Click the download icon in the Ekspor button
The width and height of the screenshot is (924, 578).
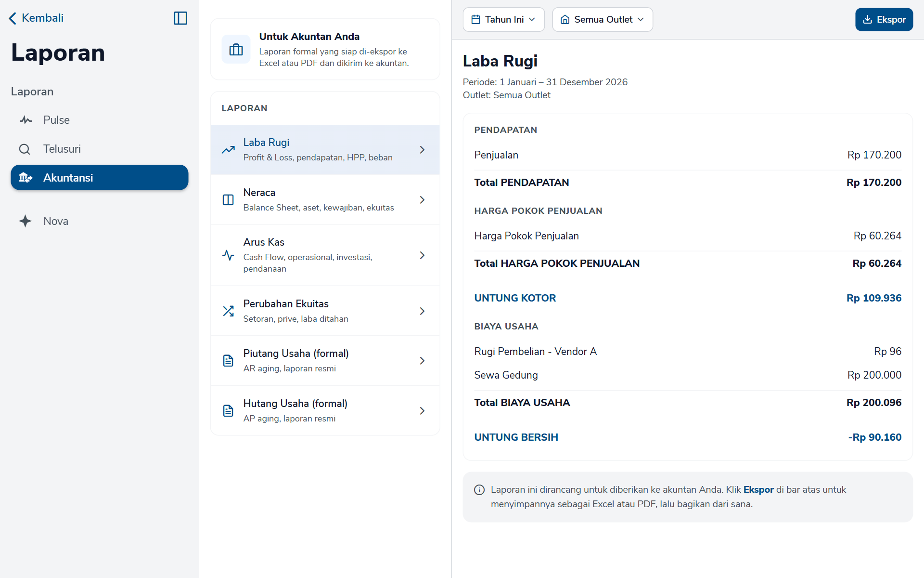point(867,19)
